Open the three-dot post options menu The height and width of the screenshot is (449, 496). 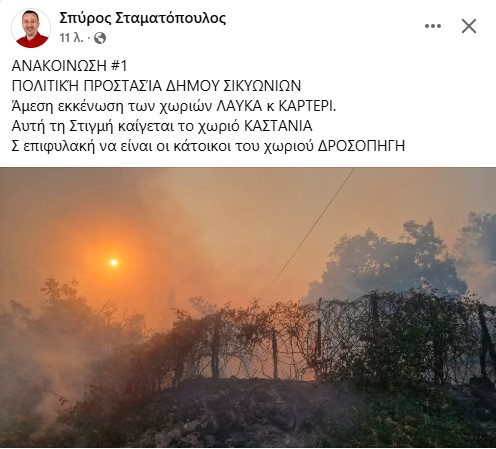[433, 26]
